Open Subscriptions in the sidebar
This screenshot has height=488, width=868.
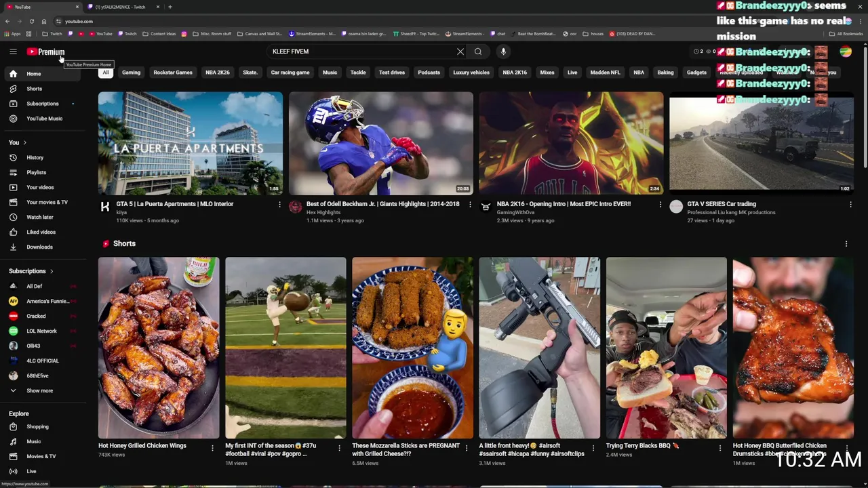point(43,104)
